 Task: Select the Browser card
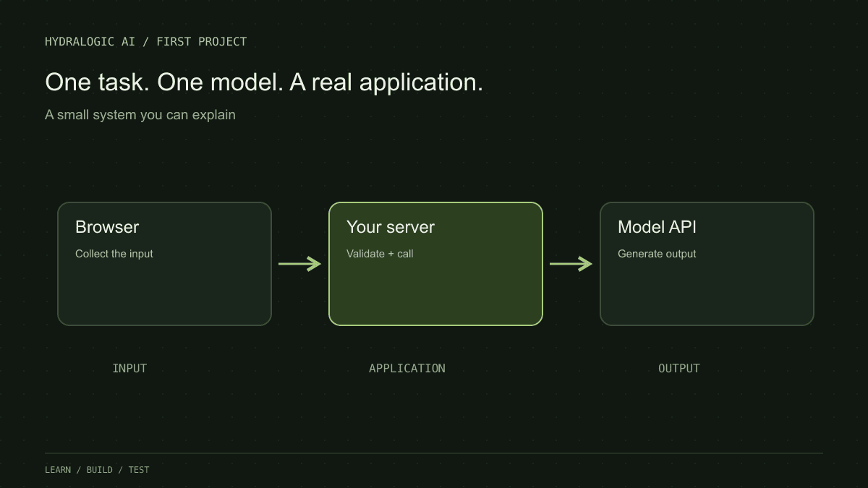coord(164,264)
